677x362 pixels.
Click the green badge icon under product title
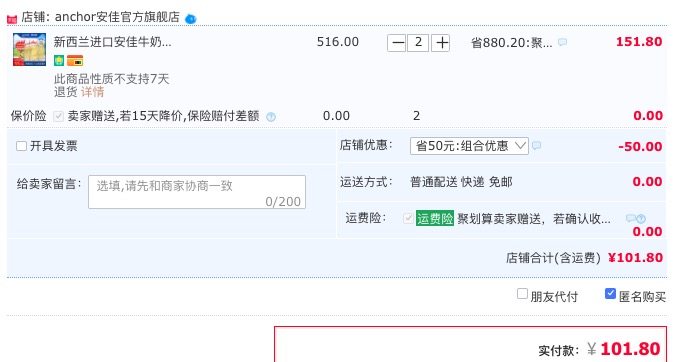pos(59,60)
